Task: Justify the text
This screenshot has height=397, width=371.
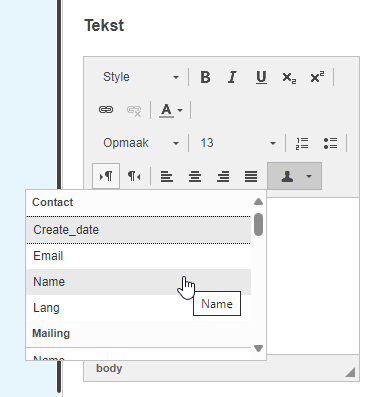Action: pos(251,176)
